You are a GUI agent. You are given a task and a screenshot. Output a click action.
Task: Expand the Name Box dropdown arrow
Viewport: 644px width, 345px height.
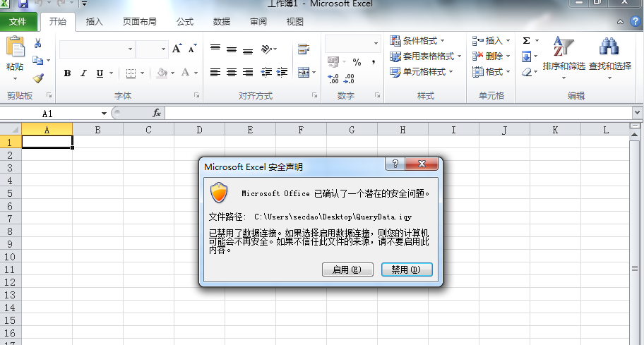point(104,114)
